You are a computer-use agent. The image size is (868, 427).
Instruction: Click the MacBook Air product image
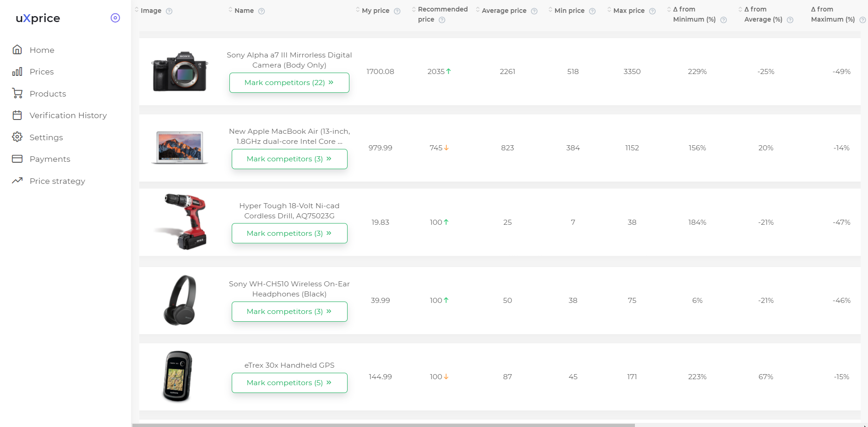tap(180, 148)
